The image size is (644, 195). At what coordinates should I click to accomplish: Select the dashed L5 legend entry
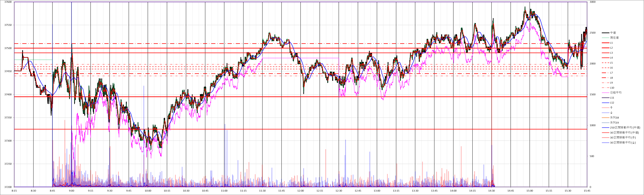607,63
